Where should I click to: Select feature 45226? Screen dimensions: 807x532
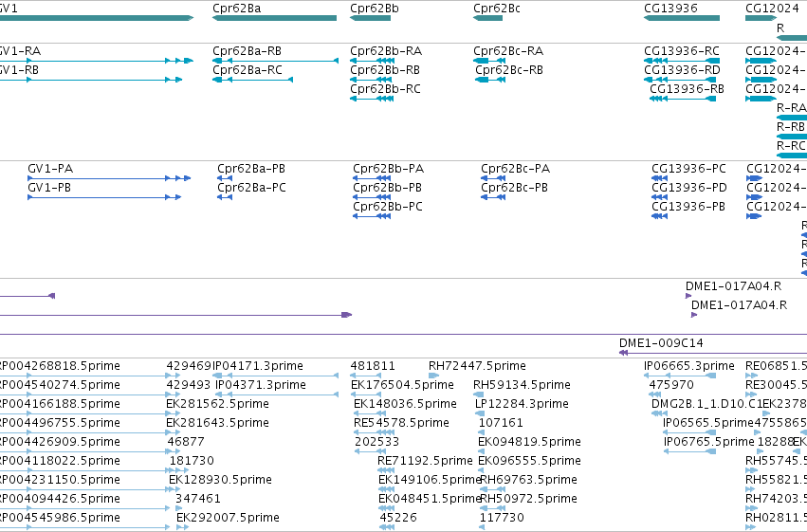[398, 518]
